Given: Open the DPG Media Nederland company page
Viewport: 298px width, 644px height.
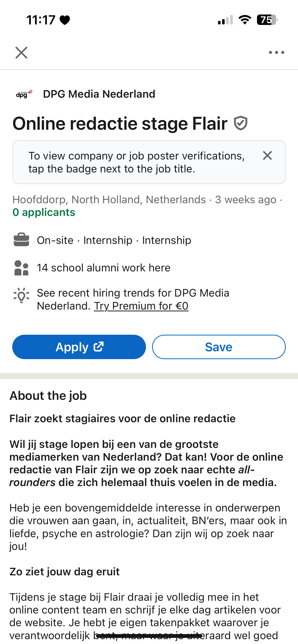Looking at the screenshot, I should pyautogui.click(x=99, y=94).
